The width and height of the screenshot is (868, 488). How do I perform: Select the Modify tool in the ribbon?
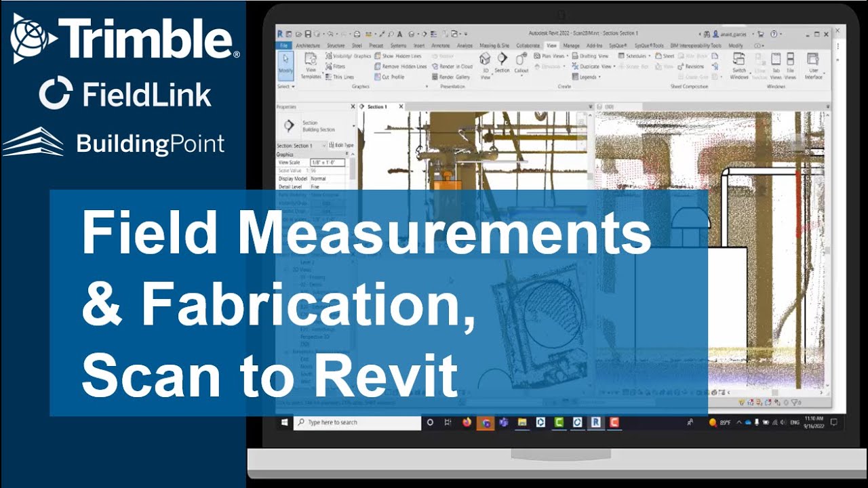(285, 64)
